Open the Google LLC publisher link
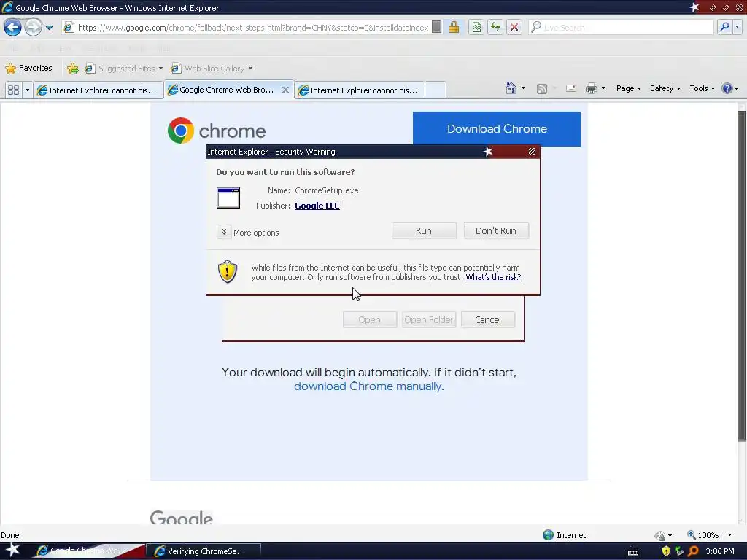Viewport: 747px width, 560px height. tap(317, 206)
